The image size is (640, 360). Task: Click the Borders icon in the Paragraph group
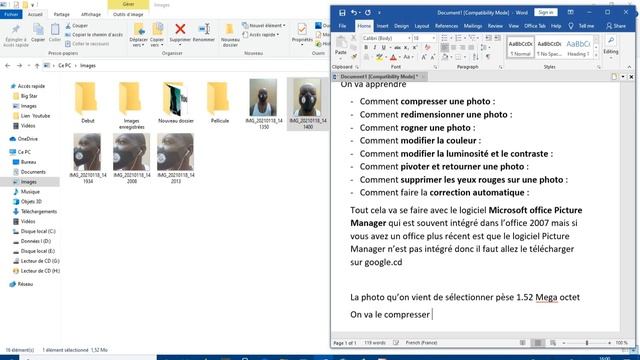[459, 57]
